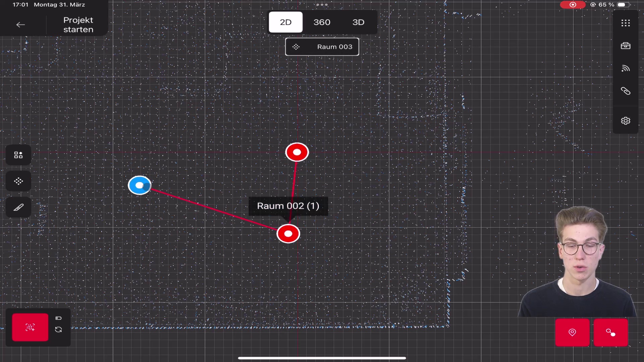The height and width of the screenshot is (362, 644).
Task: Tap the 17:01 clock in the status bar
Action: (20, 5)
